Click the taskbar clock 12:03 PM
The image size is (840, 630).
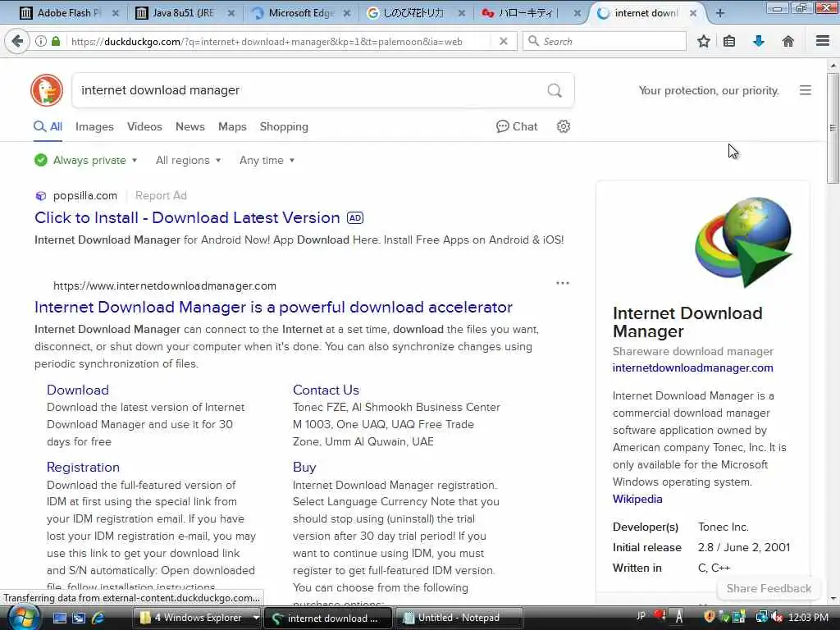coord(808,618)
